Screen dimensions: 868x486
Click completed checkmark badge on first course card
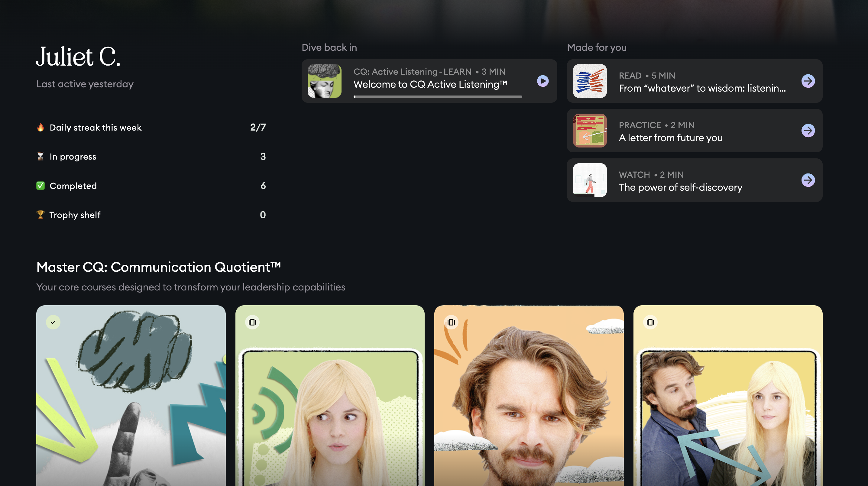(53, 322)
